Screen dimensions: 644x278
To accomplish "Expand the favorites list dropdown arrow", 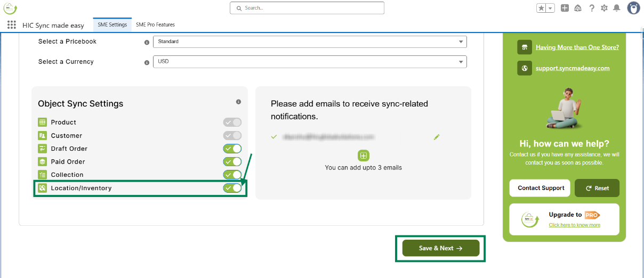I will tap(551, 8).
